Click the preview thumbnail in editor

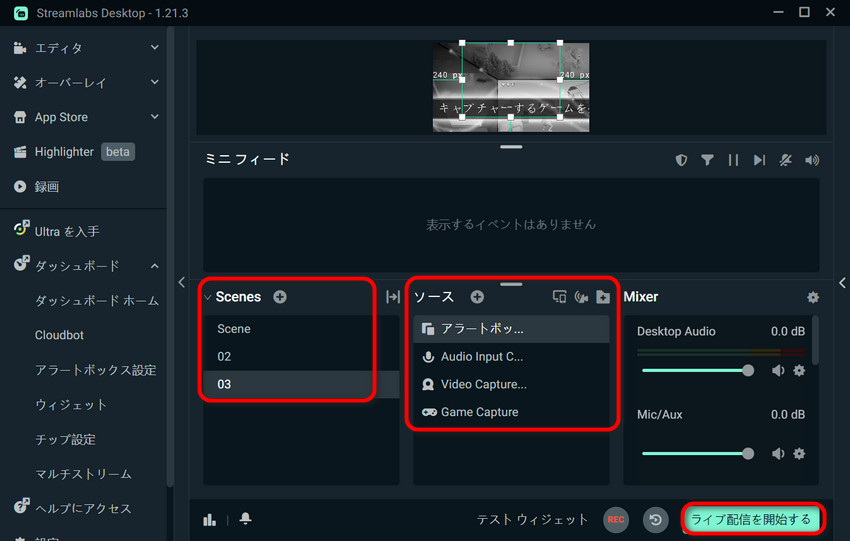(x=511, y=87)
